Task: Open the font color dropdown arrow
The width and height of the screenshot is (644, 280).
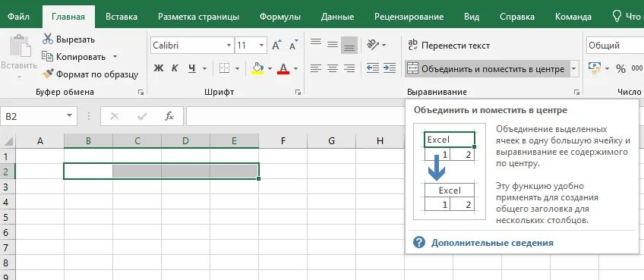Action: pos(295,68)
